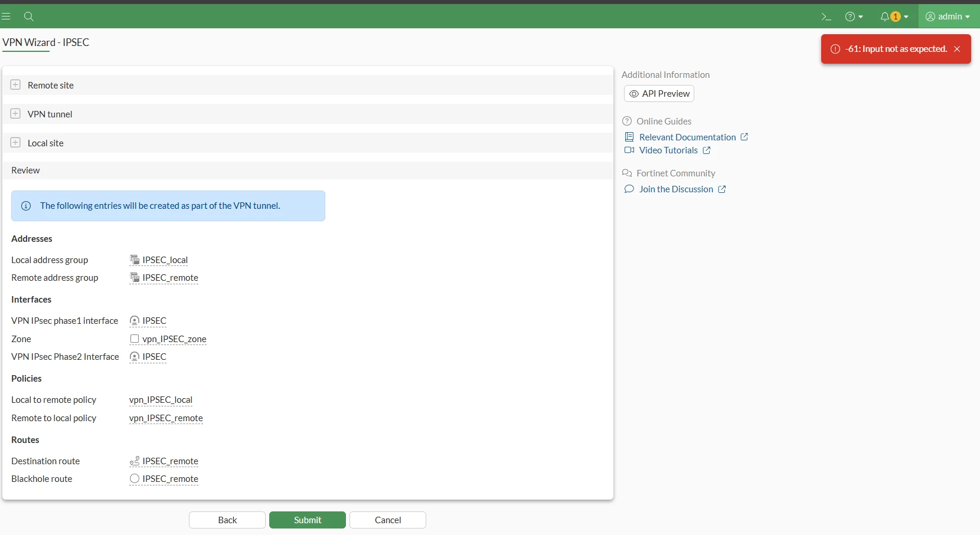Click the Destination route icon
This screenshot has width=980, height=535.
[135, 461]
